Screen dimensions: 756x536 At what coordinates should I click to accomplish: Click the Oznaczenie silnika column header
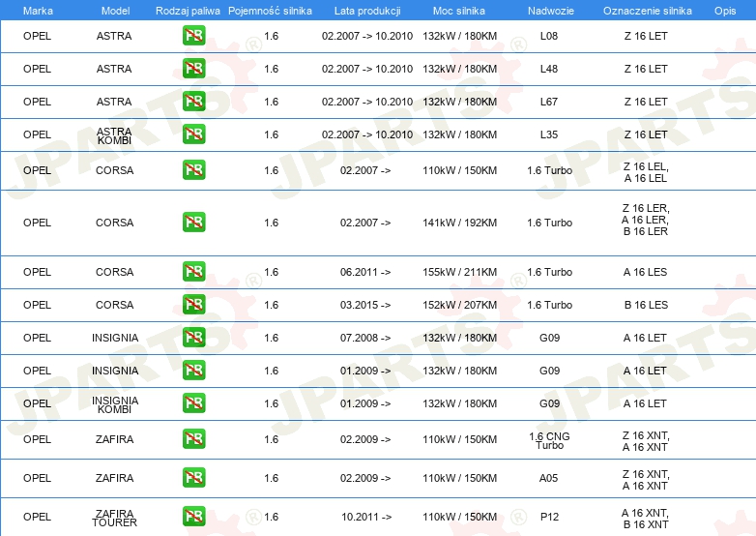(x=646, y=11)
